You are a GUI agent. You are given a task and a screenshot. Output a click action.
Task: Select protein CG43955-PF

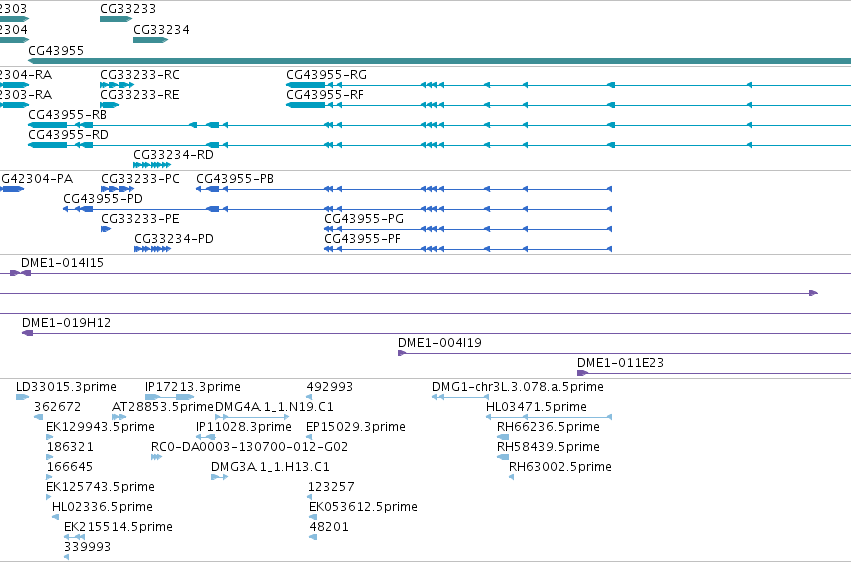click(362, 239)
